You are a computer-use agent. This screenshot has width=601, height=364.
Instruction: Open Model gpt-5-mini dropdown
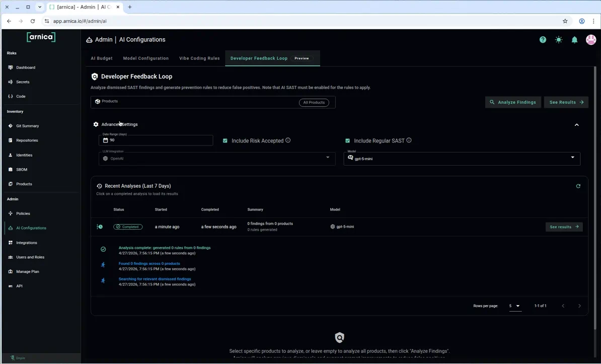click(x=462, y=159)
